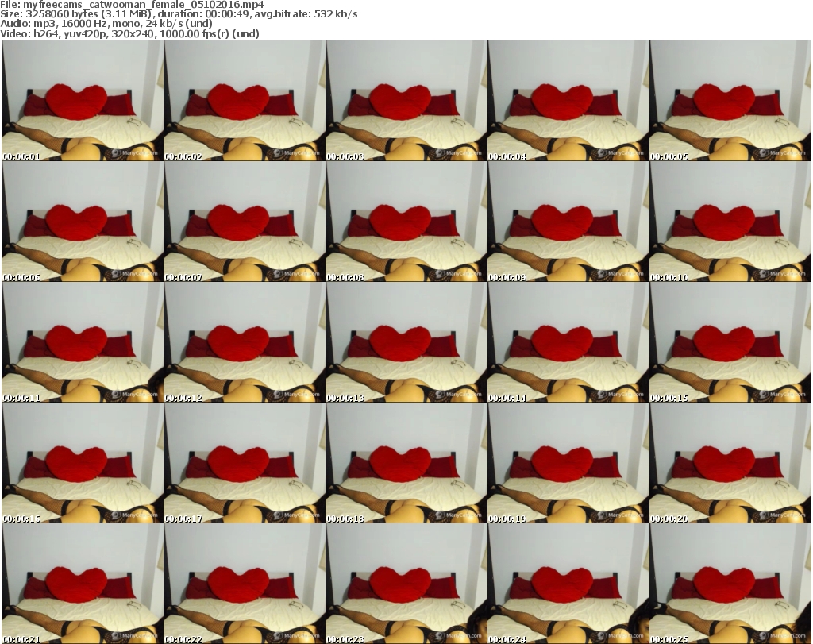Screen dimensions: 813x644
Task: Click the Size and duration info line
Action: [179, 14]
